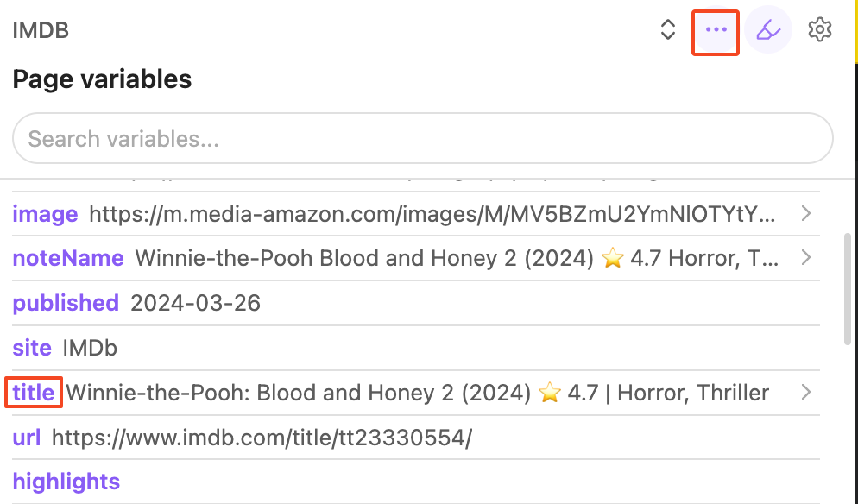The image size is (858, 504).
Task: Expand the noteName variable row chevron
Action: 805,257
